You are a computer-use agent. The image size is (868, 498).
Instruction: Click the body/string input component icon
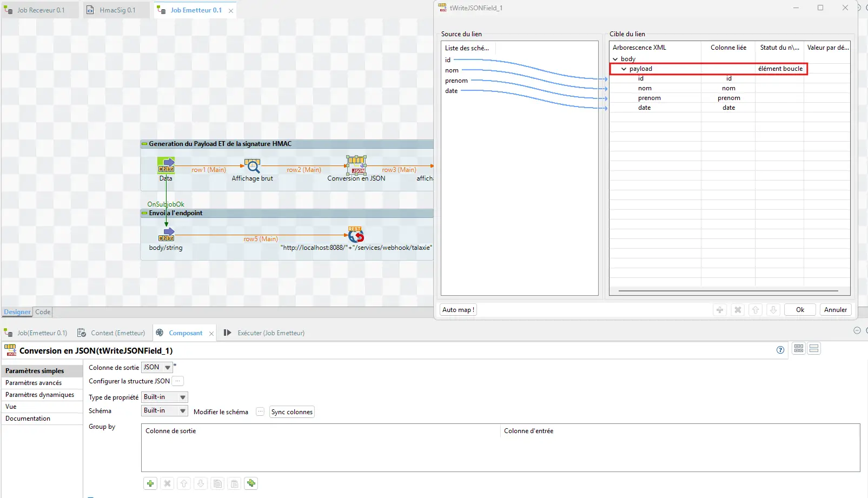(166, 235)
